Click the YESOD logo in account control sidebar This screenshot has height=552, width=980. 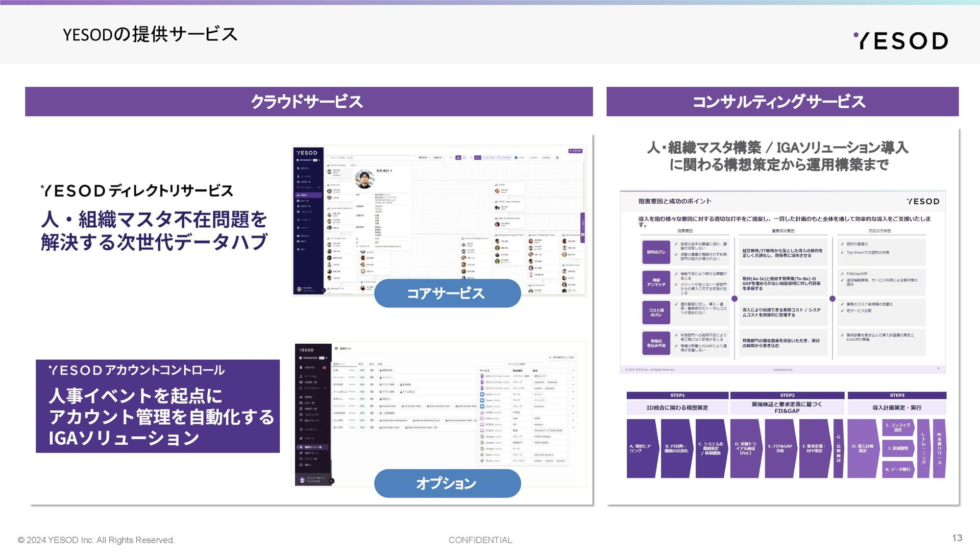click(x=306, y=350)
